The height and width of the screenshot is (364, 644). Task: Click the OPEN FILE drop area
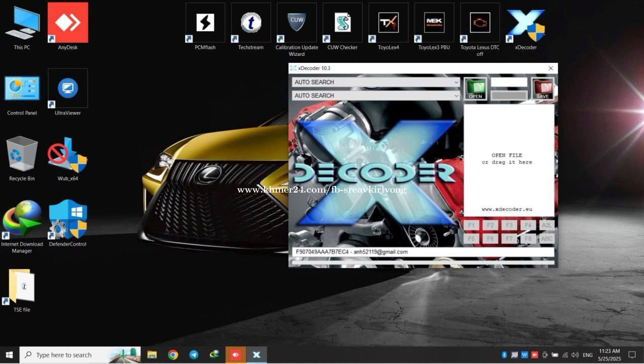pos(509,160)
